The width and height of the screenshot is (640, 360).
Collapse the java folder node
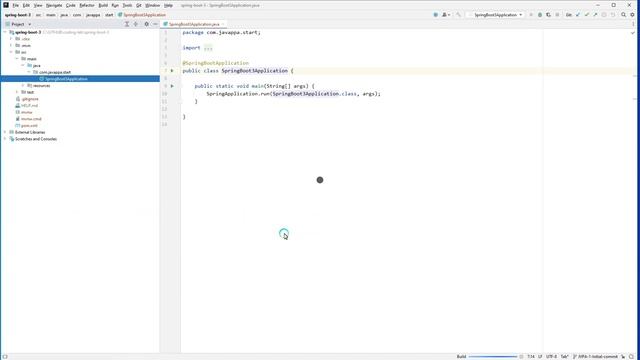[23, 65]
